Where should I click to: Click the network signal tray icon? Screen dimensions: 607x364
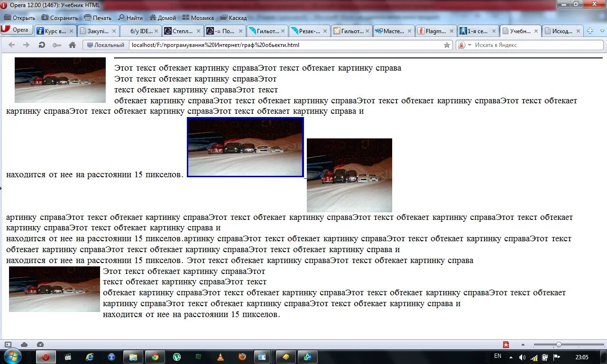pyautogui.click(x=534, y=357)
